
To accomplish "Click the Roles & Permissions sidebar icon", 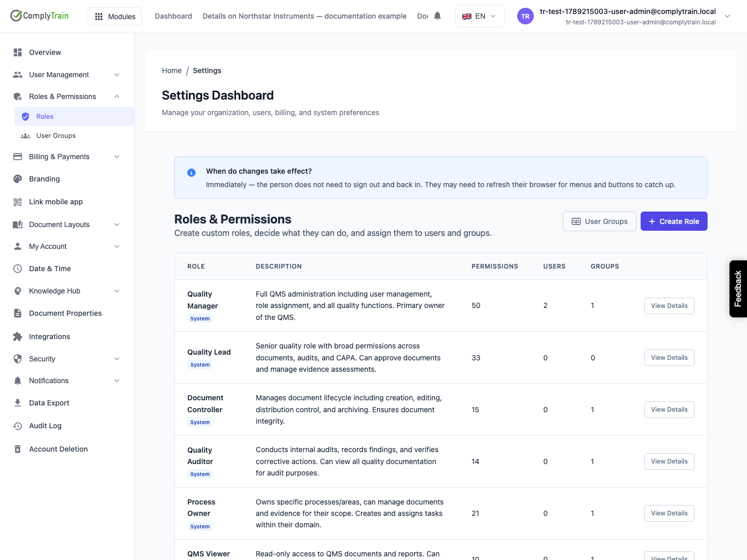I will pos(18,96).
